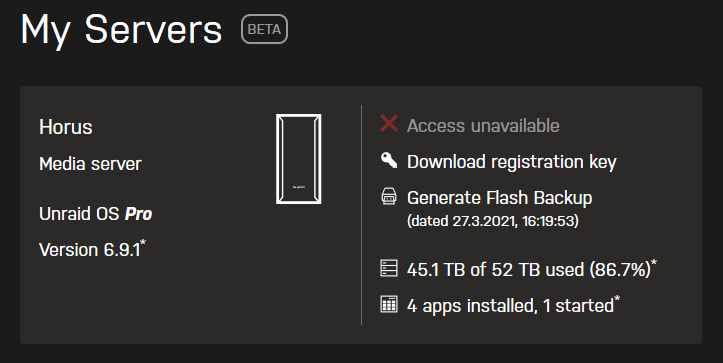Click the BETA badge
The width and height of the screenshot is (723, 363).
point(264,29)
